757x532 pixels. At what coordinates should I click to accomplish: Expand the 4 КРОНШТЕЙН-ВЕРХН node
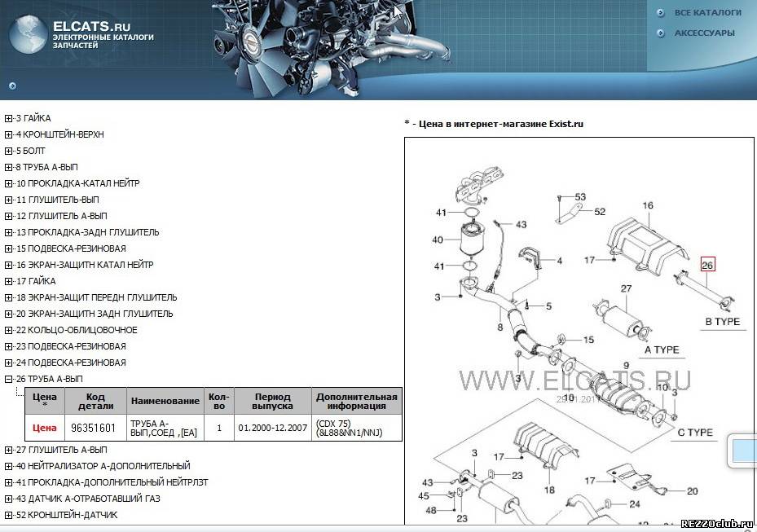click(8, 134)
